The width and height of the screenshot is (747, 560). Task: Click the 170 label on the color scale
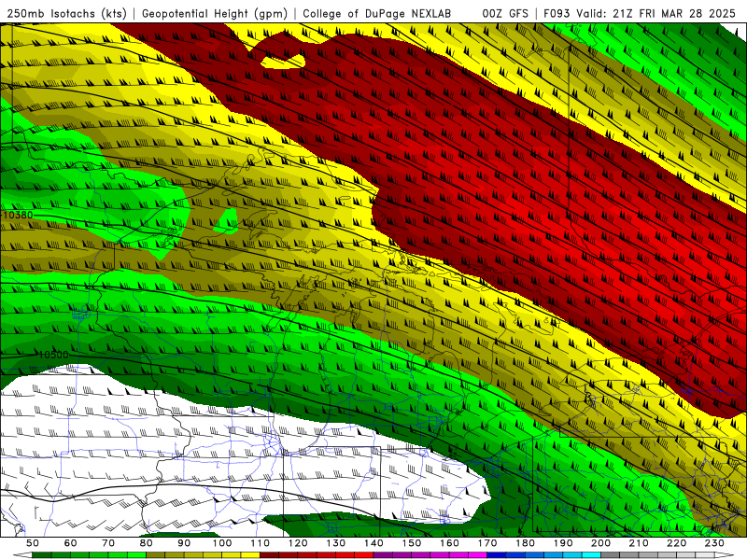pos(487,543)
